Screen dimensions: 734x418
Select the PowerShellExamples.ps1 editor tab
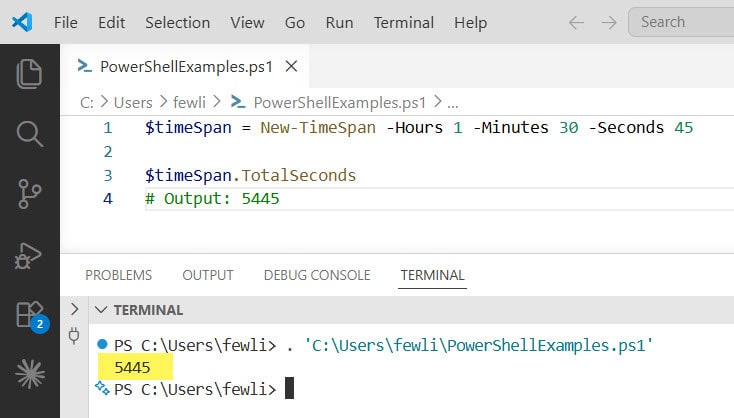pyautogui.click(x=186, y=66)
